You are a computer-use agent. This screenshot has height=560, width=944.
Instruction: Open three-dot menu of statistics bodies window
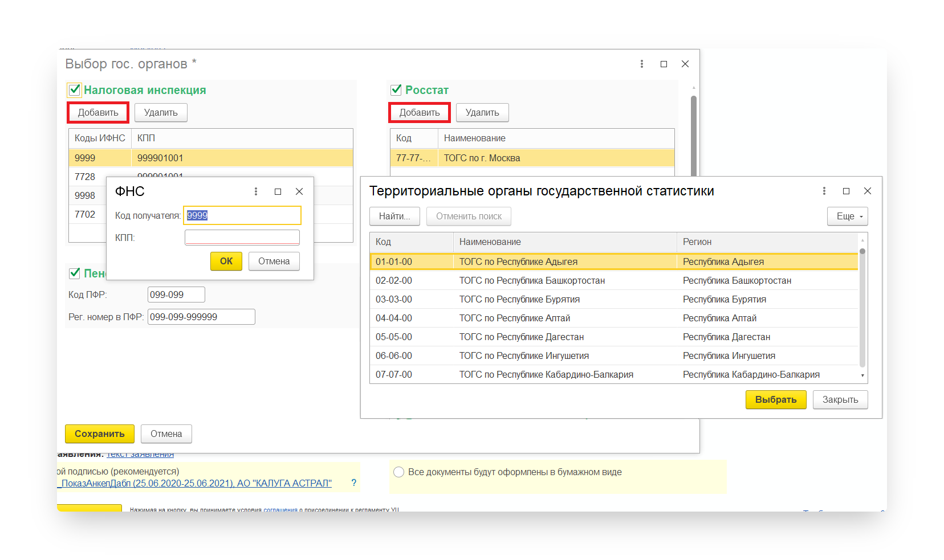pos(824,191)
